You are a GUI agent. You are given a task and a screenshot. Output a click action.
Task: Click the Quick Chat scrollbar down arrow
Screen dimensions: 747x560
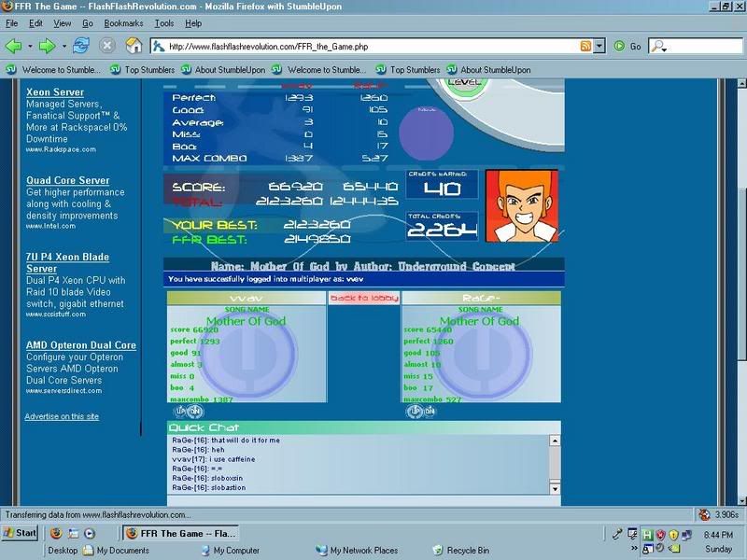coord(555,488)
